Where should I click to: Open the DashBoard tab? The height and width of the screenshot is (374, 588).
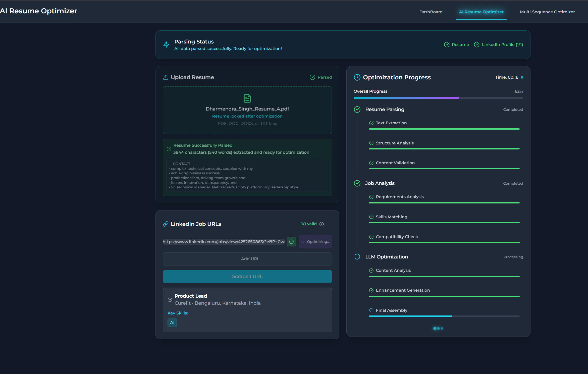(431, 12)
